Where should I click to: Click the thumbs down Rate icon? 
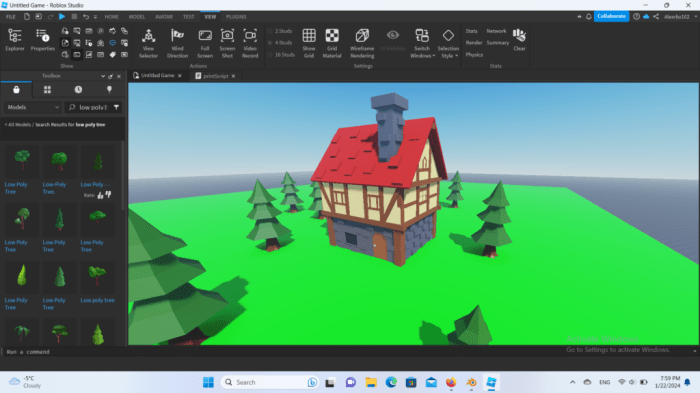coord(108,195)
